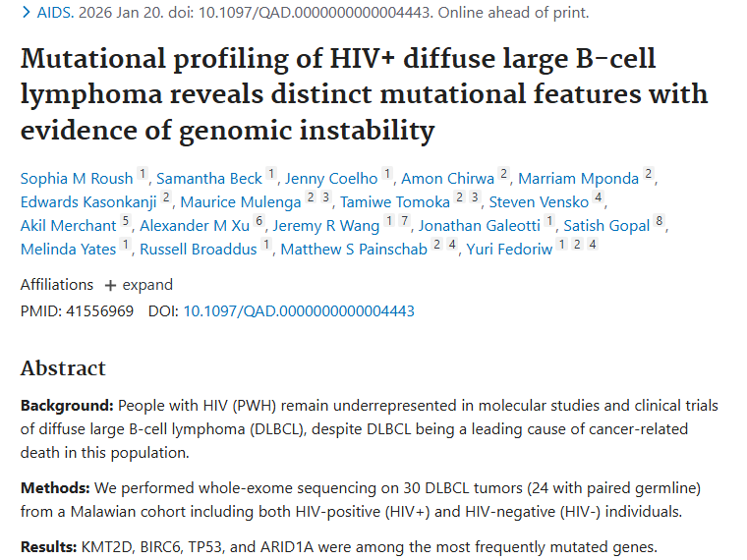Click author Jonathan Galeotti
Image resolution: width=747 pixels, height=560 pixels.
pyautogui.click(x=480, y=226)
